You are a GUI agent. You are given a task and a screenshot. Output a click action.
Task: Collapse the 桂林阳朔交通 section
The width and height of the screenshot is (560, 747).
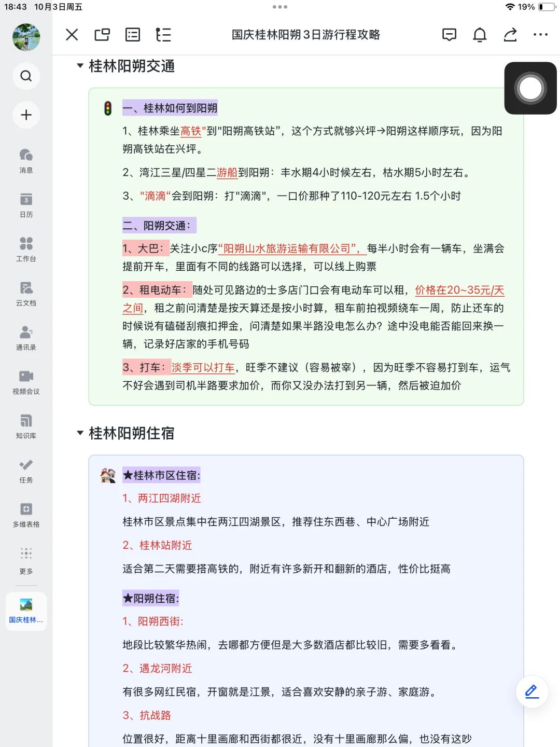click(x=80, y=66)
